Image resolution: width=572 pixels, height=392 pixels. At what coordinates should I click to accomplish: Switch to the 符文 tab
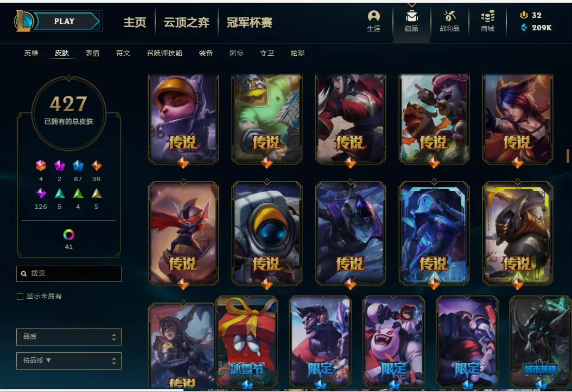[123, 53]
